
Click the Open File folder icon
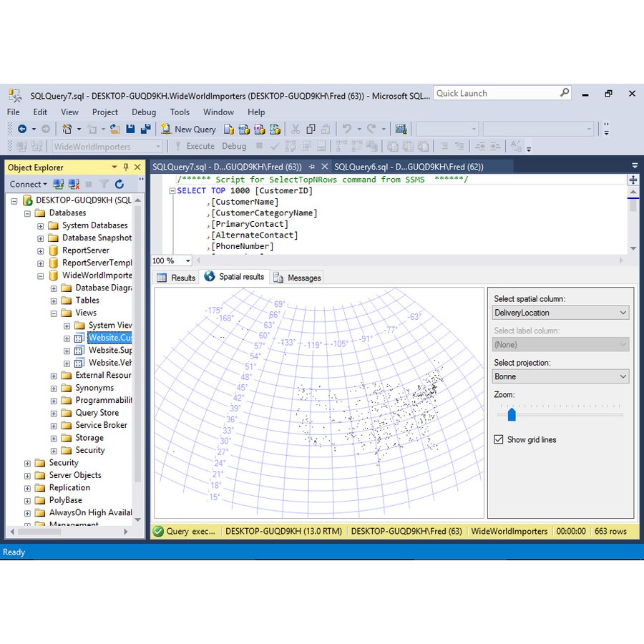115,130
